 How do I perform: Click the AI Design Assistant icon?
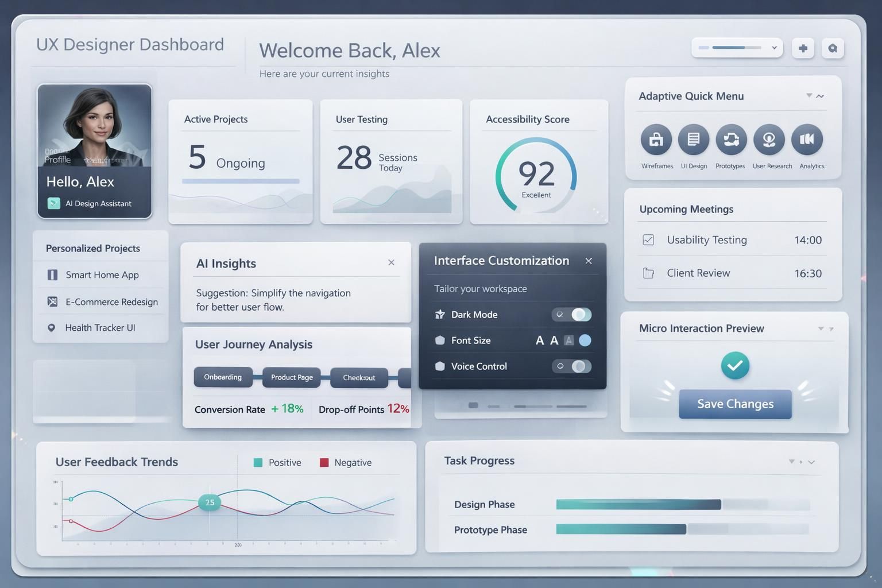pos(53,203)
